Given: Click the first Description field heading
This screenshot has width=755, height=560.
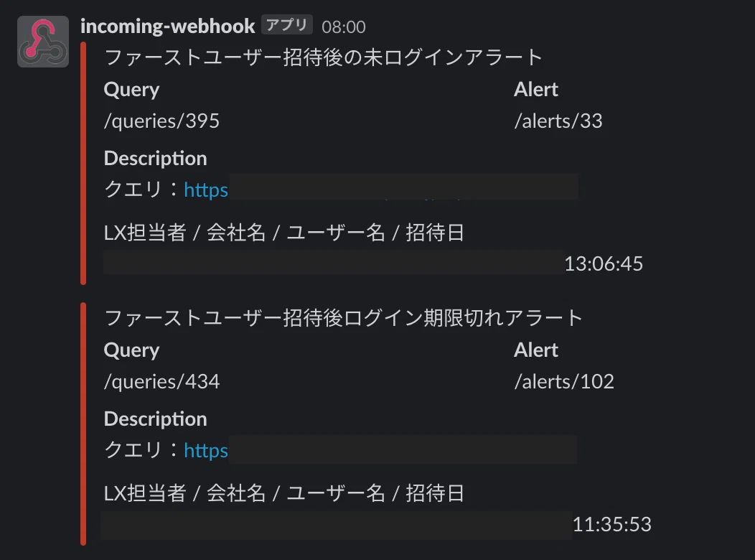Looking at the screenshot, I should tap(156, 159).
